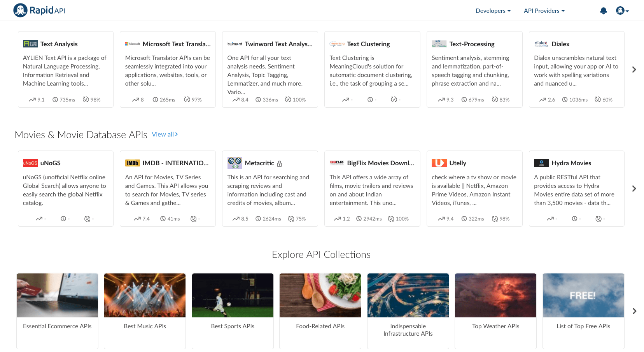This screenshot has height=352, width=644.
Task: Open Top Weather APIs collection thumbnail
Action: point(496,295)
